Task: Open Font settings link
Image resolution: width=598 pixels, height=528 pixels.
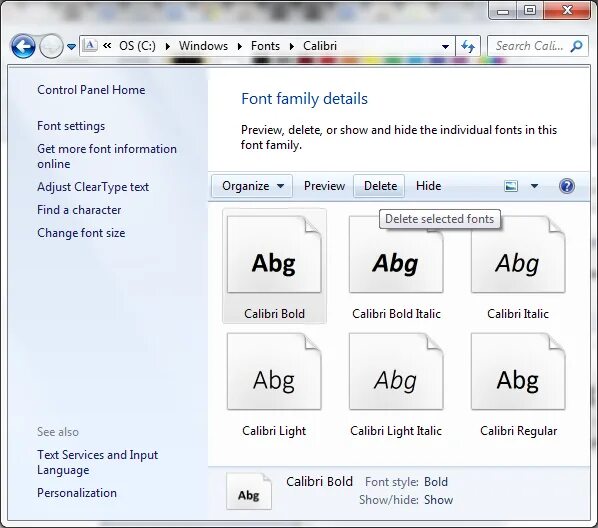Action: click(71, 126)
